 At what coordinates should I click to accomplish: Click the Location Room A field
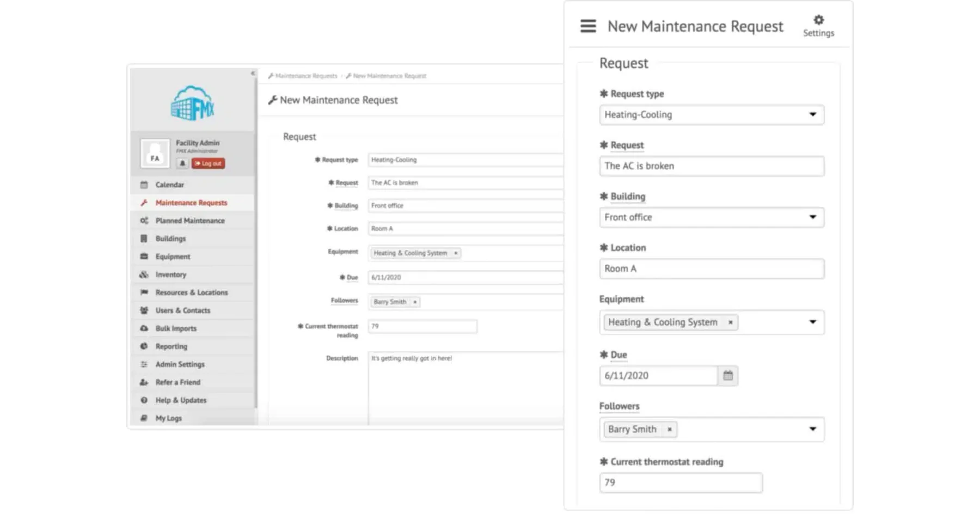point(712,268)
